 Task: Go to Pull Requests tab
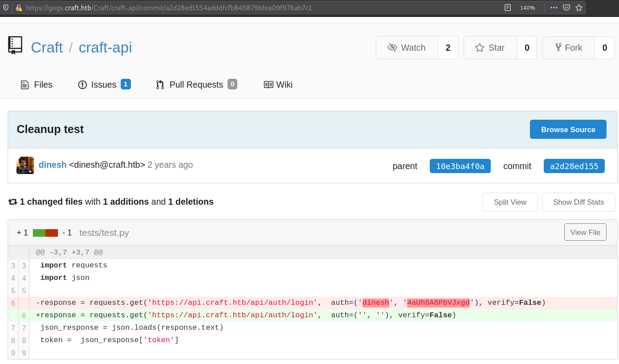click(x=196, y=85)
